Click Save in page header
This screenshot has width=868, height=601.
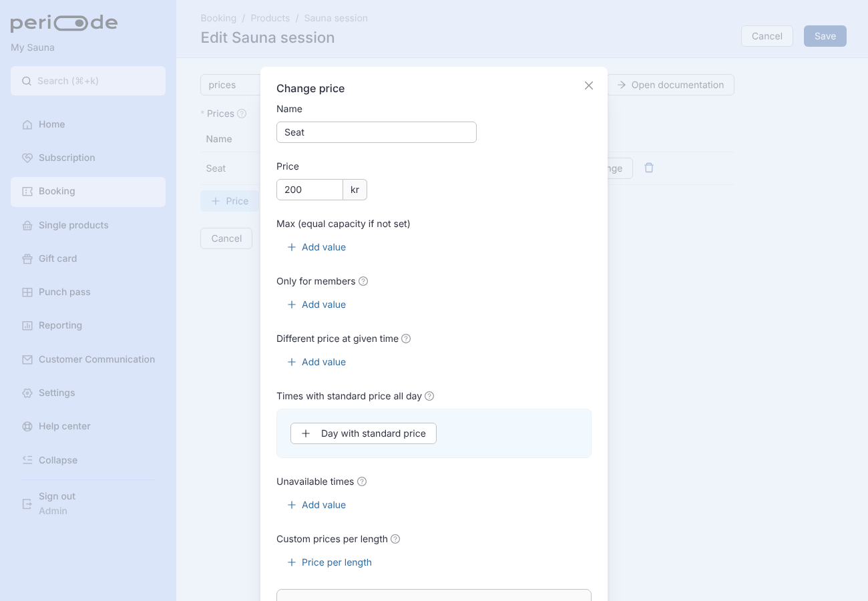825,36
